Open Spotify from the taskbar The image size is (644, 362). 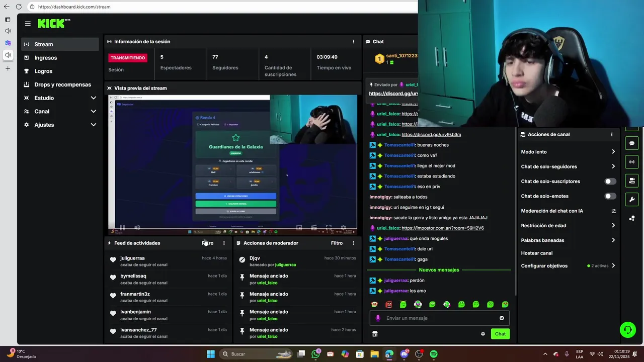pyautogui.click(x=434, y=354)
